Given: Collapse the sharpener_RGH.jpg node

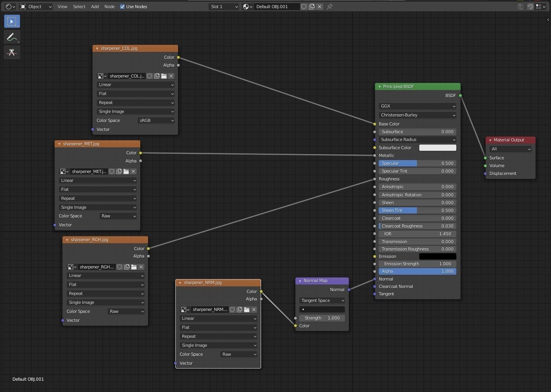Looking at the screenshot, I should (67, 240).
